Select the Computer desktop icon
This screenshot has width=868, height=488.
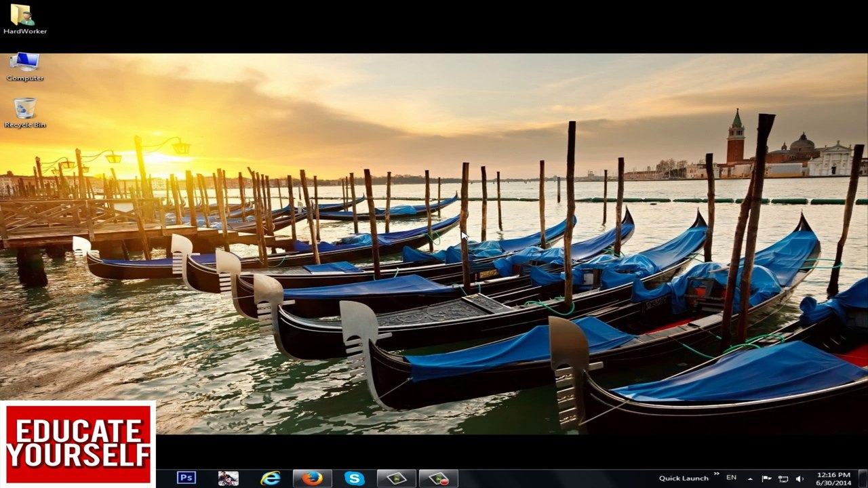click(25, 66)
